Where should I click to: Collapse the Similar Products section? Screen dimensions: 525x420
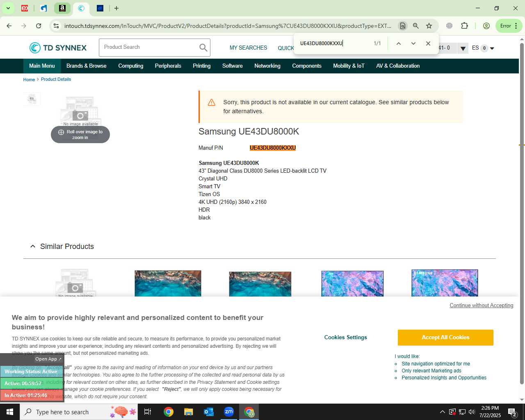coord(33,247)
